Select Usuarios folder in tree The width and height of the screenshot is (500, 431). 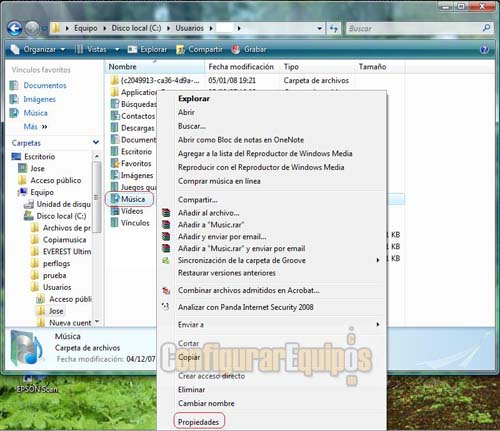click(57, 287)
